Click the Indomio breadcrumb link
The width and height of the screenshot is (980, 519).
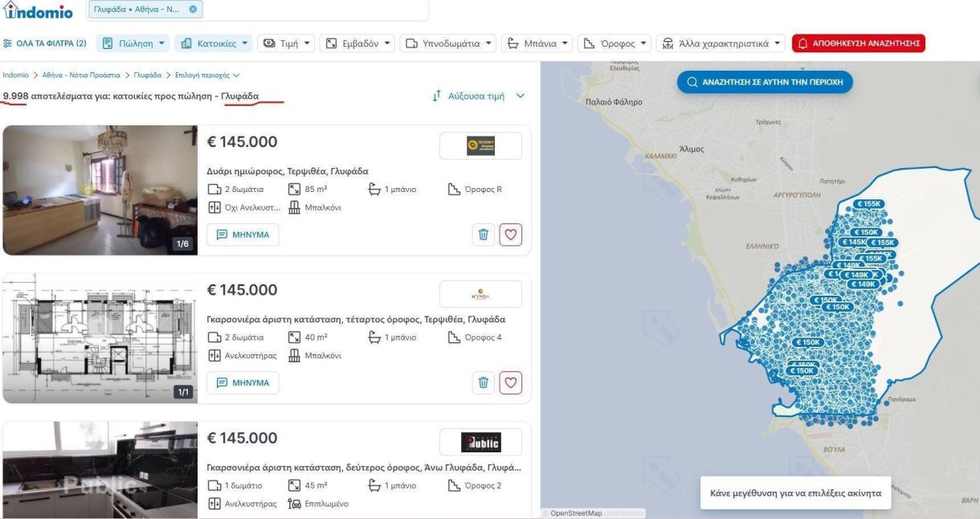click(15, 76)
